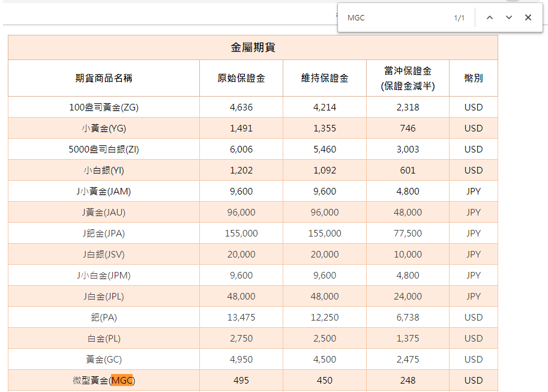The height and width of the screenshot is (392, 548).
Task: Click the 2,750 original margin value
Action: (x=241, y=338)
